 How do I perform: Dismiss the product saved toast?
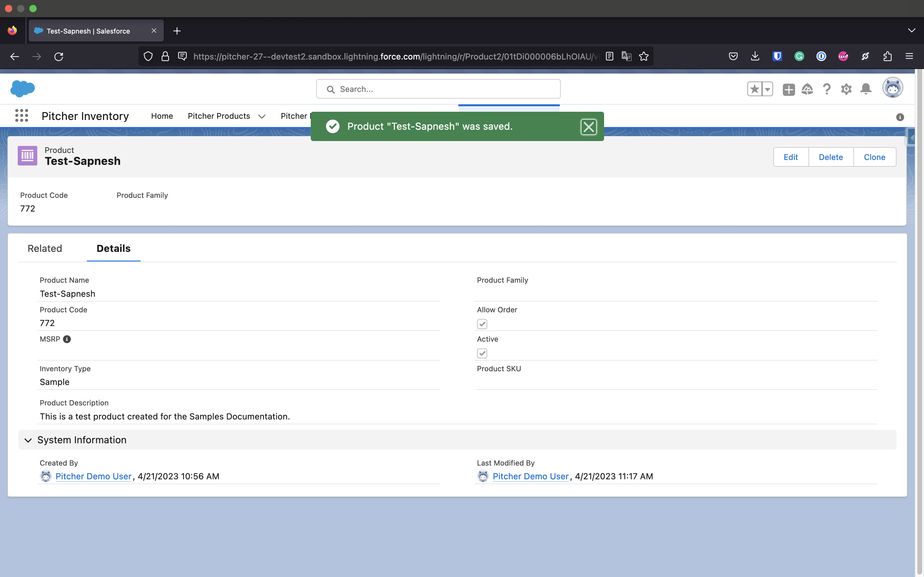tap(588, 127)
